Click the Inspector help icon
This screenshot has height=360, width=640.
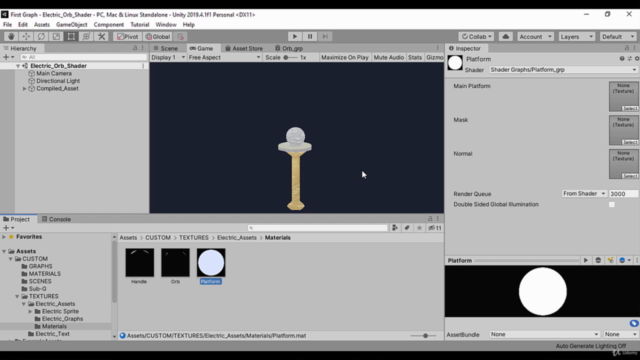tap(622, 59)
